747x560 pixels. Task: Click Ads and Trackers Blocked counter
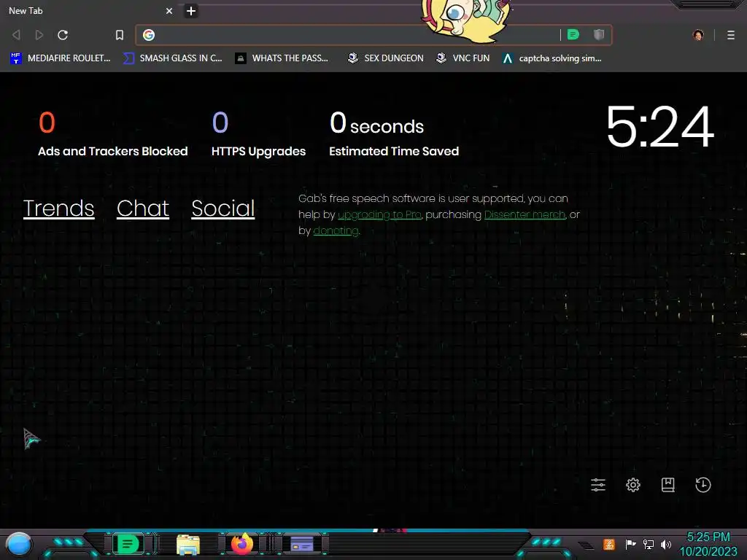113,134
